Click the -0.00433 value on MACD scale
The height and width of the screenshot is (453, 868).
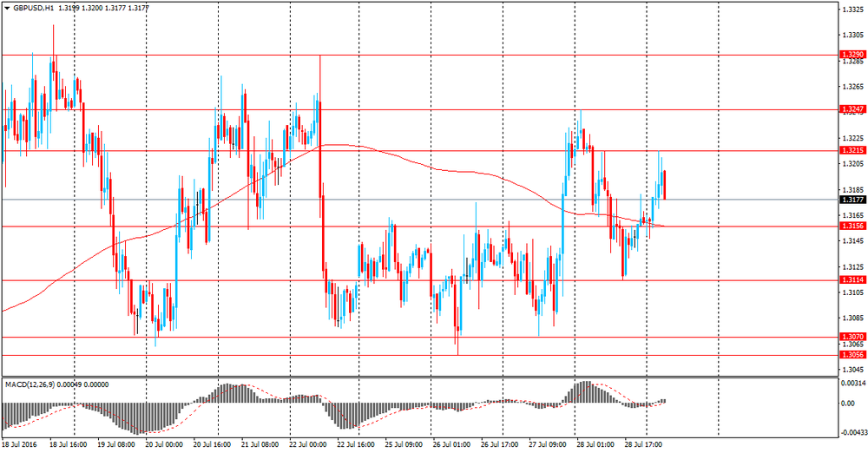tap(853, 432)
